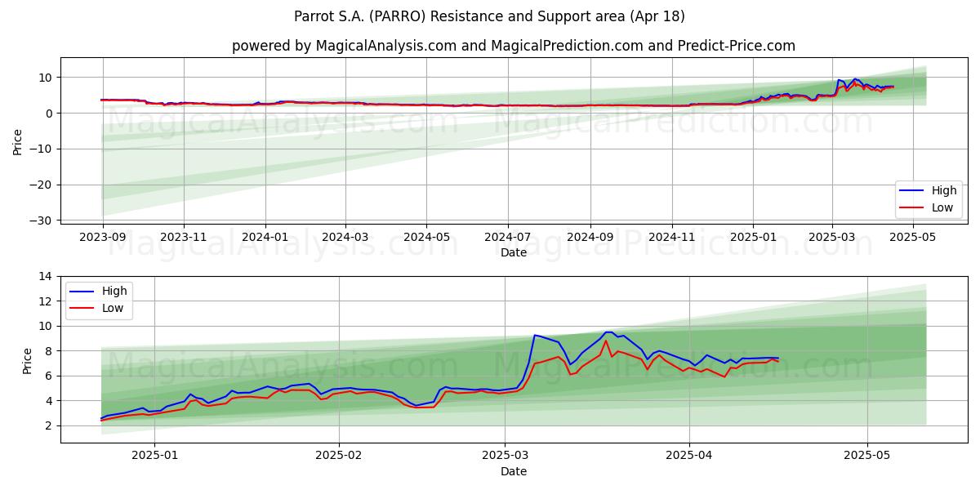Click the 'Date' axis label under the bottom chart
Viewport: 980px width, 490px height.
tap(514, 471)
